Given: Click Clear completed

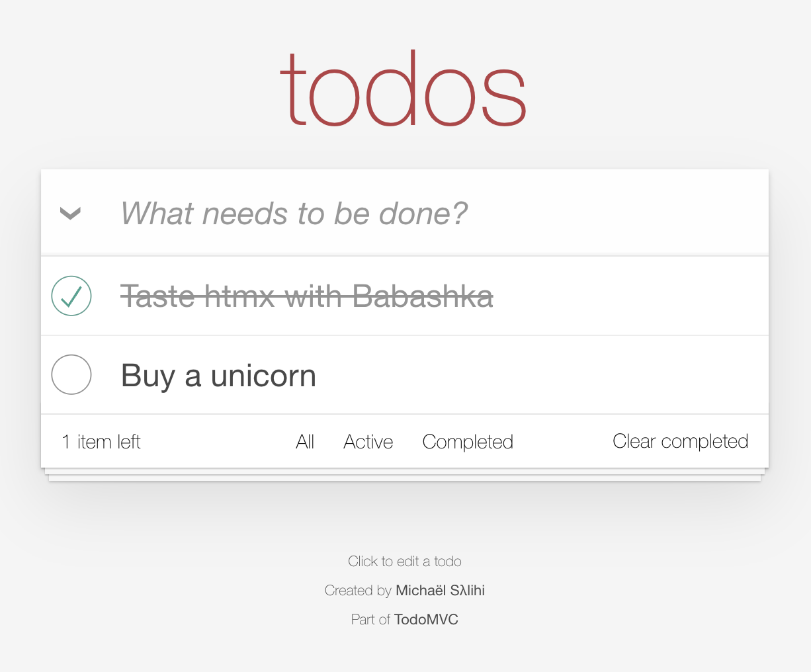Looking at the screenshot, I should tap(680, 441).
